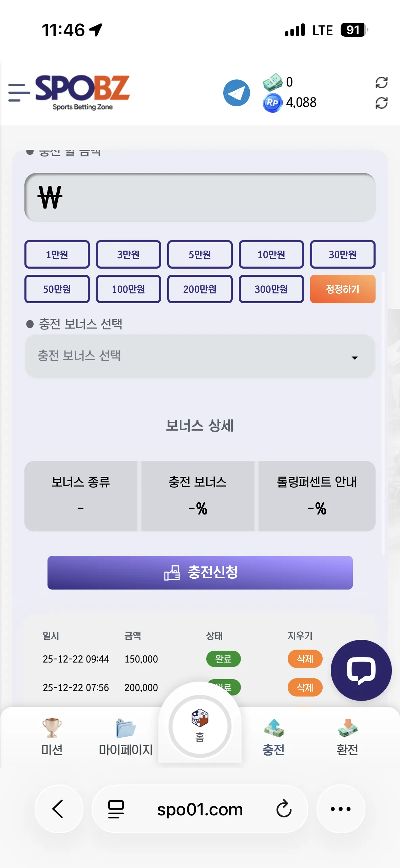Open the live chat bubble

(361, 670)
